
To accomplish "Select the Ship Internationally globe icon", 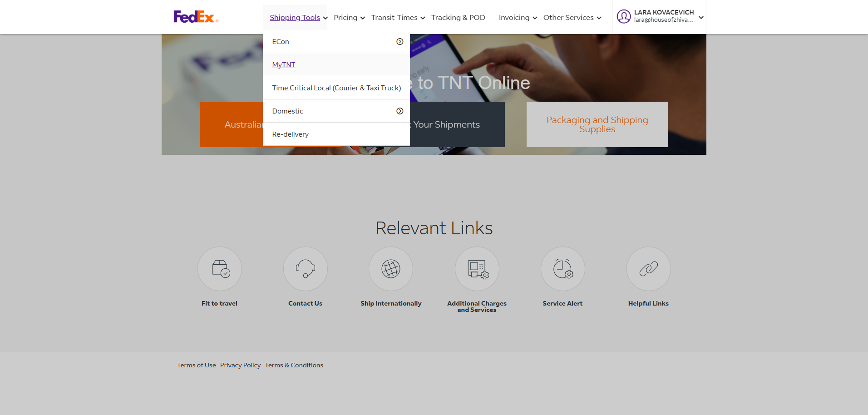I will click(x=391, y=269).
